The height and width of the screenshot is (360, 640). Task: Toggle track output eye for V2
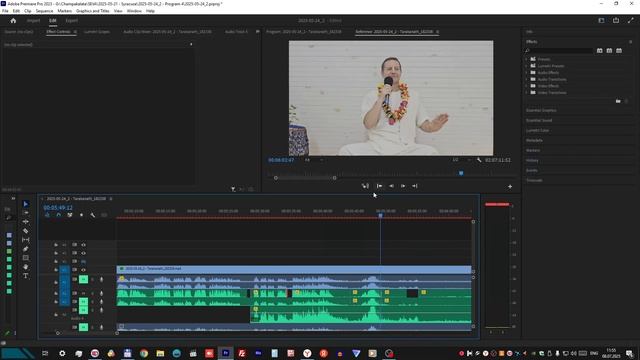(83, 261)
